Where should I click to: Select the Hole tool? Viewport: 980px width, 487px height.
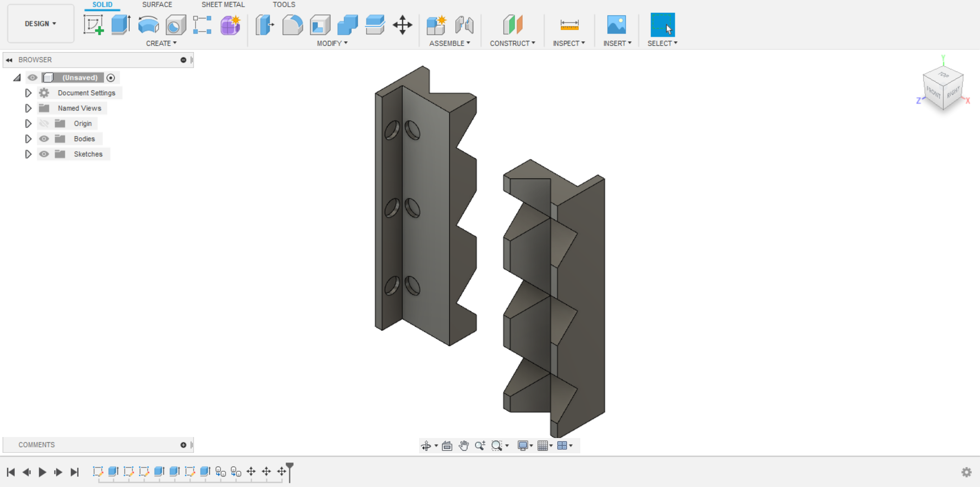tap(176, 24)
